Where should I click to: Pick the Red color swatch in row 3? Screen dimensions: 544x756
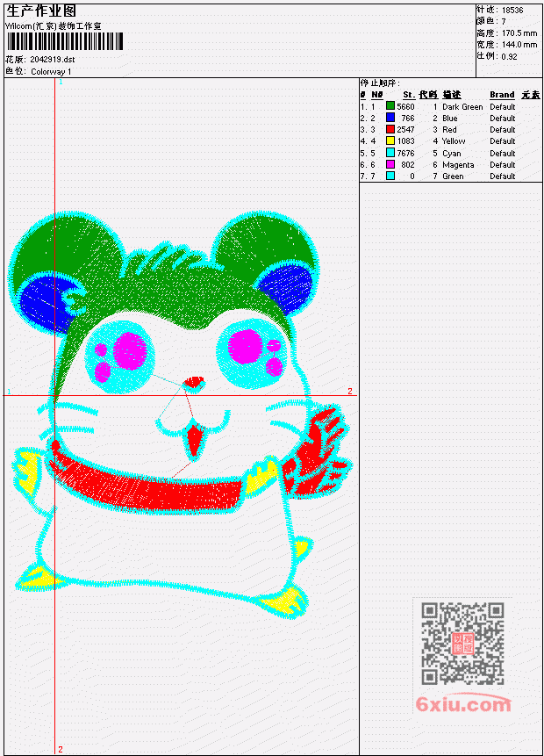pyautogui.click(x=390, y=129)
